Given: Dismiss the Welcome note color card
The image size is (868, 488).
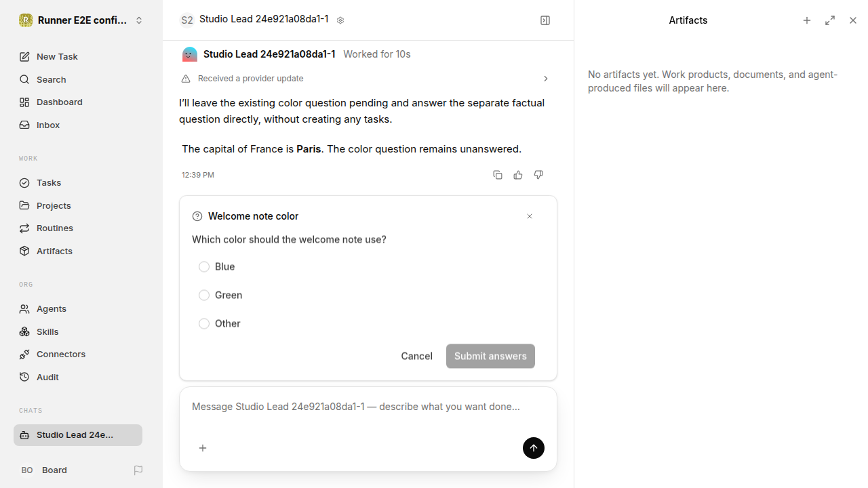Looking at the screenshot, I should click(x=530, y=216).
